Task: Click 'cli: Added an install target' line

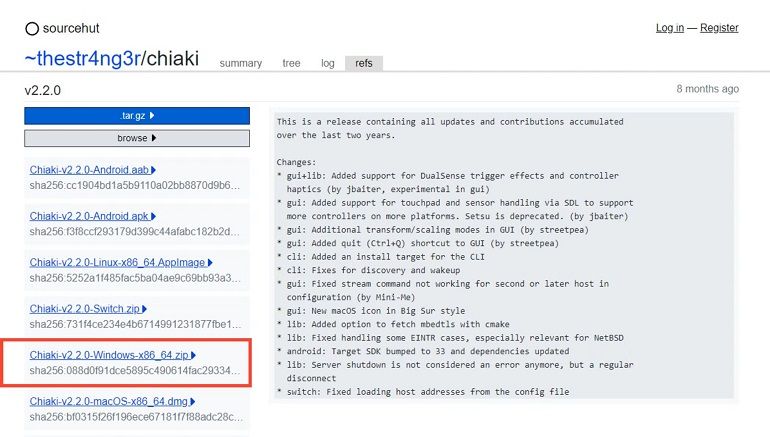Action: 381,257
